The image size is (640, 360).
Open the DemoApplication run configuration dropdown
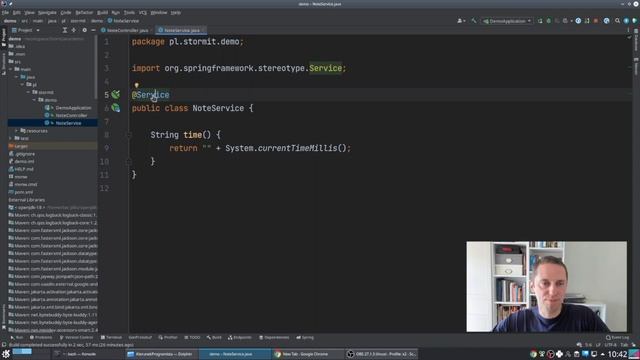click(507, 21)
